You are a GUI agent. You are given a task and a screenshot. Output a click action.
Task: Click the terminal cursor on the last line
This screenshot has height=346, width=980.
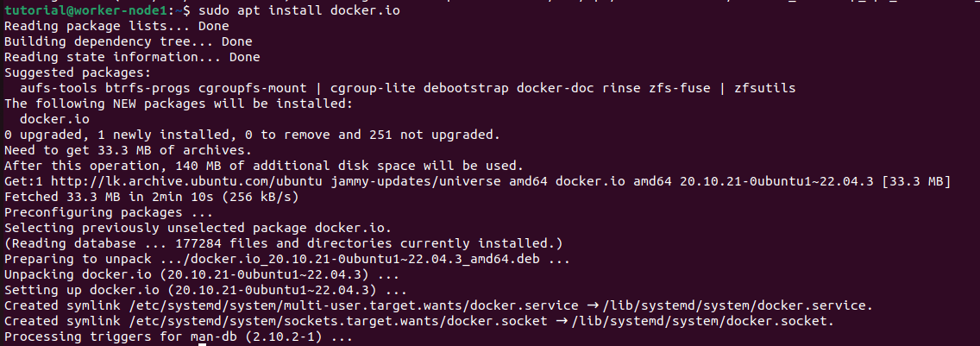[x=202, y=344]
